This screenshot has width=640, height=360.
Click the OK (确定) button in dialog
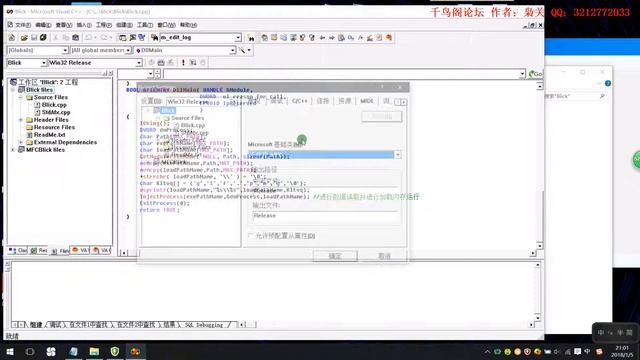[x=335, y=256]
